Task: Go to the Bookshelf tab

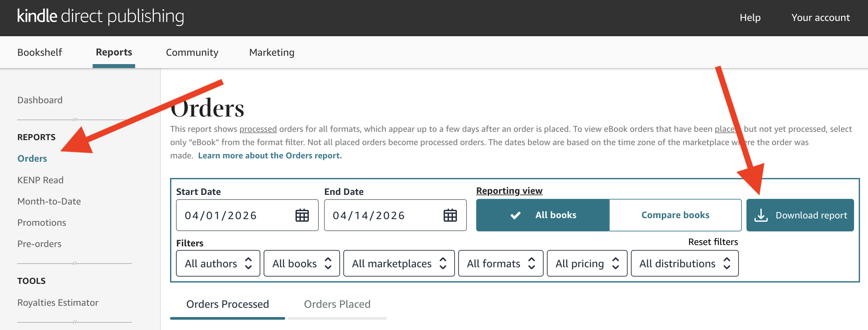Action: (40, 52)
